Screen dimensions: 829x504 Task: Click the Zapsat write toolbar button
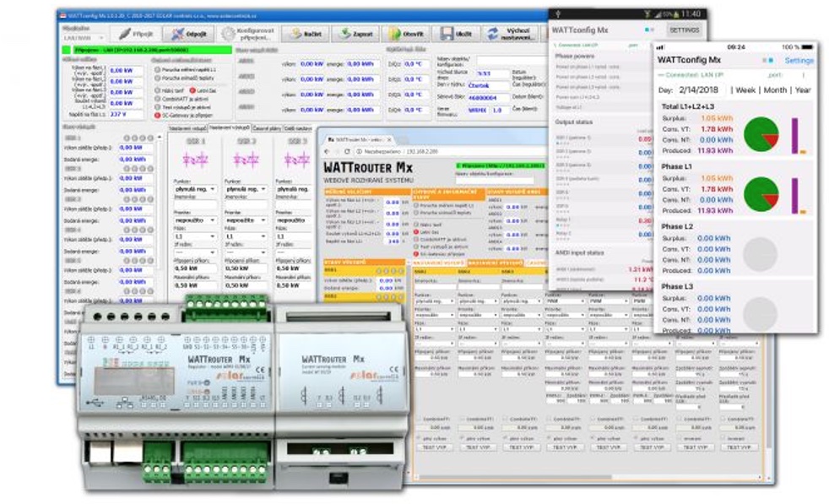coord(355,34)
